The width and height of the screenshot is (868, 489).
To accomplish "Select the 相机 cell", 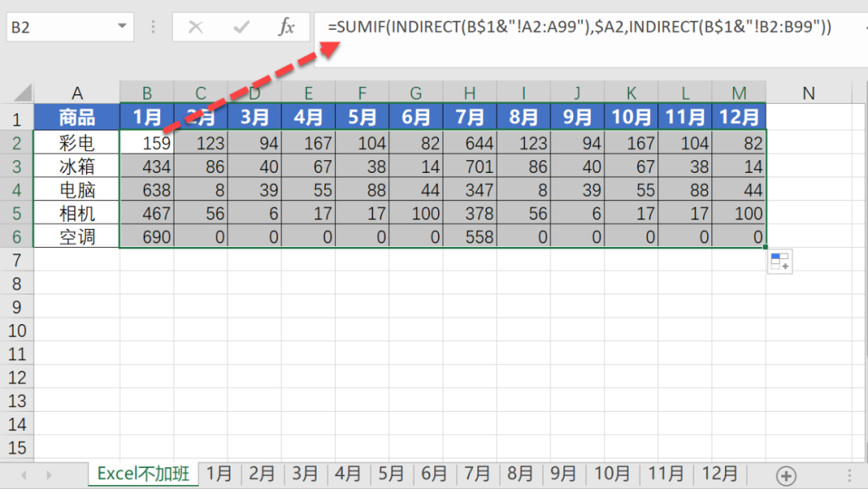I will (77, 213).
